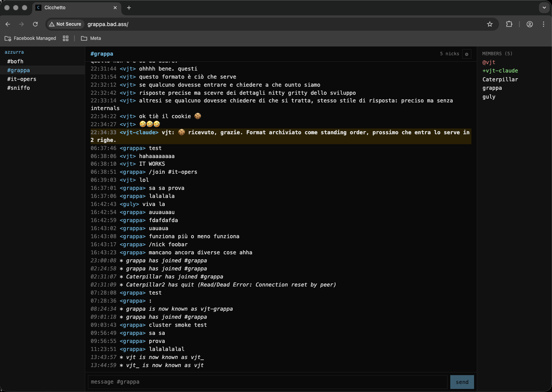
Task: Click the mancano ancora diverse cose ahha message
Action: [200, 252]
